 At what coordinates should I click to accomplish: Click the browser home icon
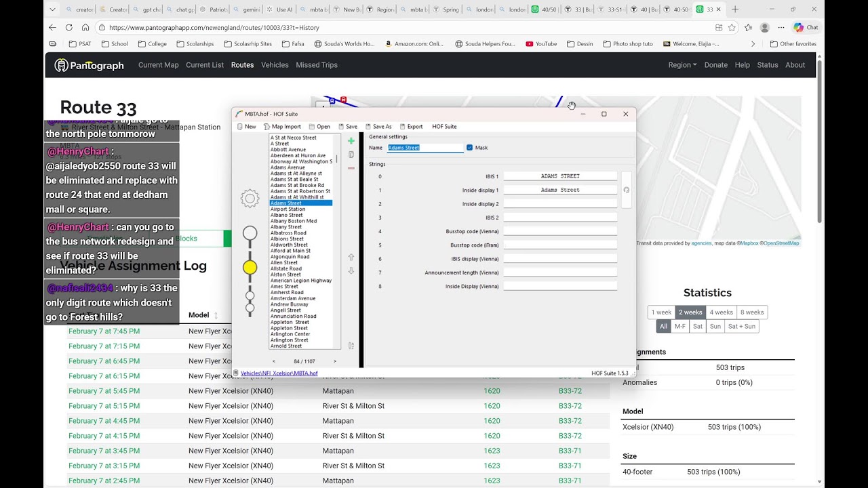click(x=85, y=28)
